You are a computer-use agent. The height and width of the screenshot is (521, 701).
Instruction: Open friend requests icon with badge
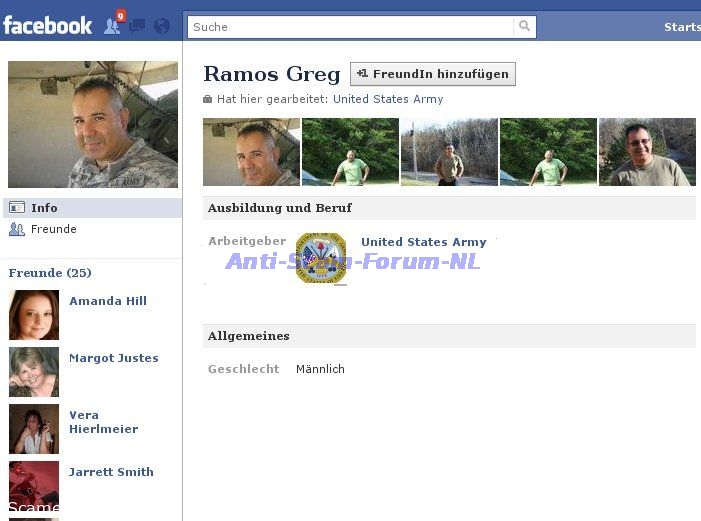click(113, 26)
